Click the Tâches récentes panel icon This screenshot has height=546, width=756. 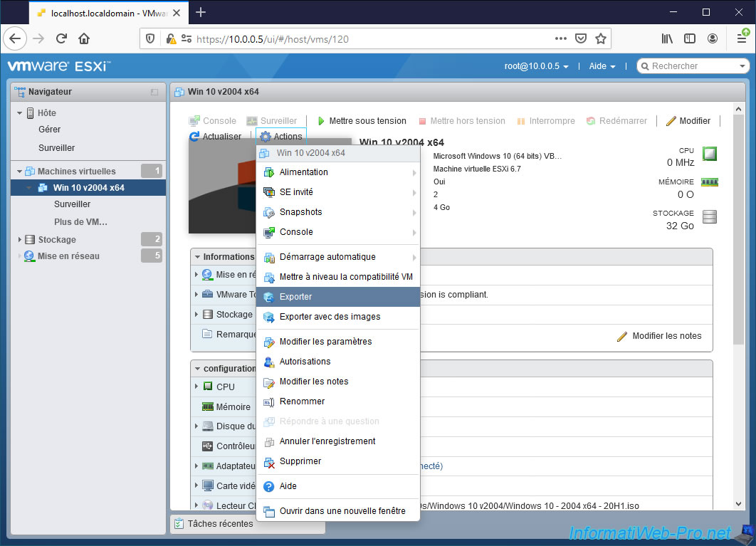point(179,524)
